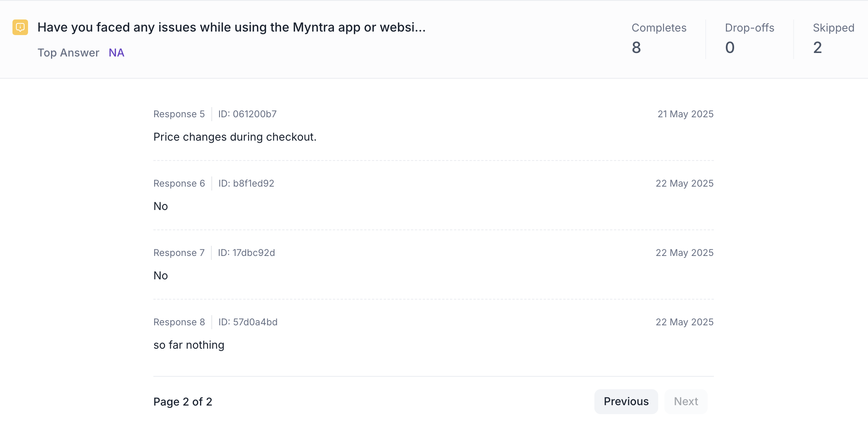Click the Drop-offs count of 0
Image resolution: width=868 pixels, height=434 pixels.
pyautogui.click(x=730, y=48)
